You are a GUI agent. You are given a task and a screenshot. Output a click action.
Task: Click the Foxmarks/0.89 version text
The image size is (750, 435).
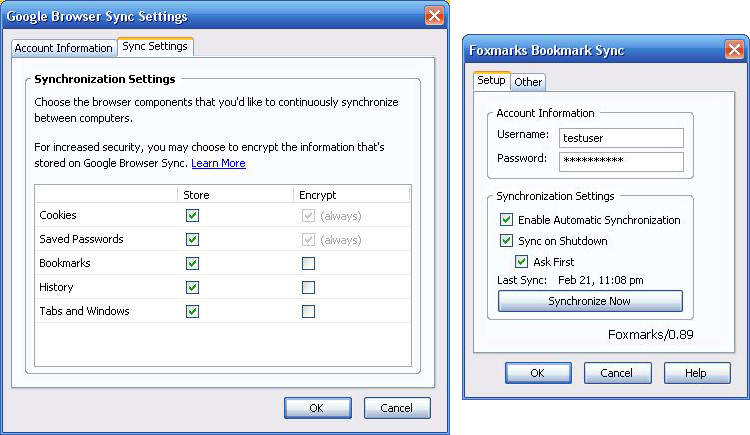coord(651,334)
